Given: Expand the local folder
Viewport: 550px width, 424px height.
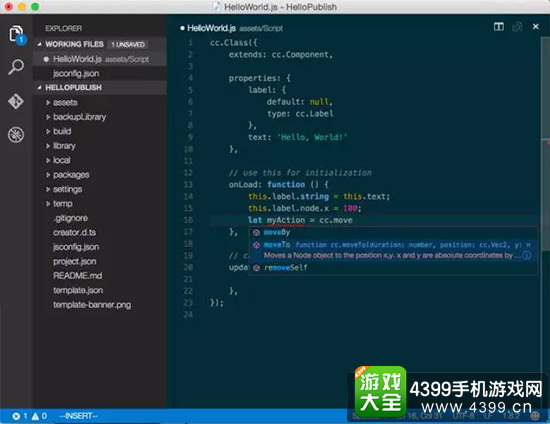Looking at the screenshot, I should 48,160.
